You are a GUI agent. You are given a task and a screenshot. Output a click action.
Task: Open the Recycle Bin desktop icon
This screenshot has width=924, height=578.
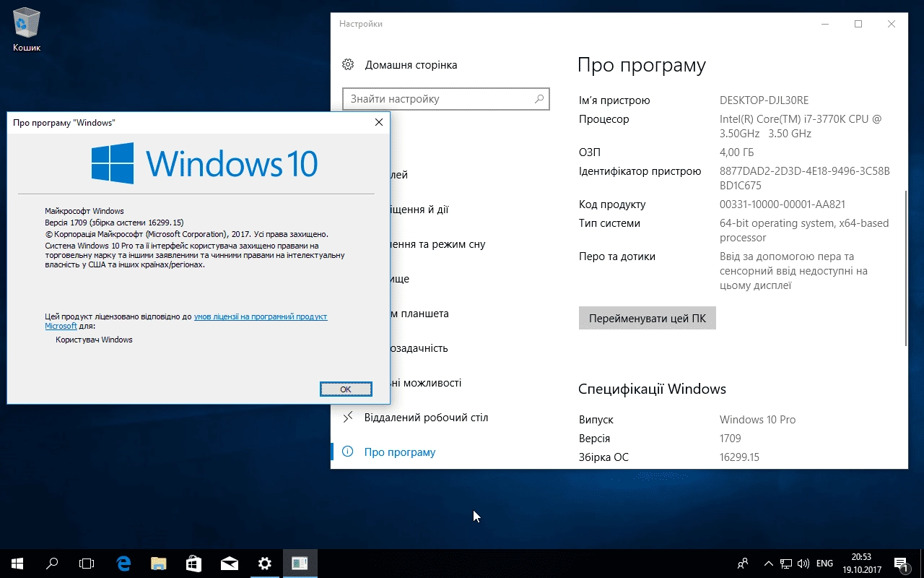(x=27, y=29)
